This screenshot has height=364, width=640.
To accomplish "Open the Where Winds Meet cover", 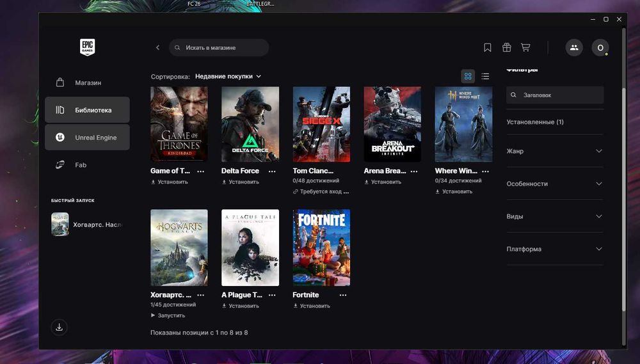I will pos(463,124).
